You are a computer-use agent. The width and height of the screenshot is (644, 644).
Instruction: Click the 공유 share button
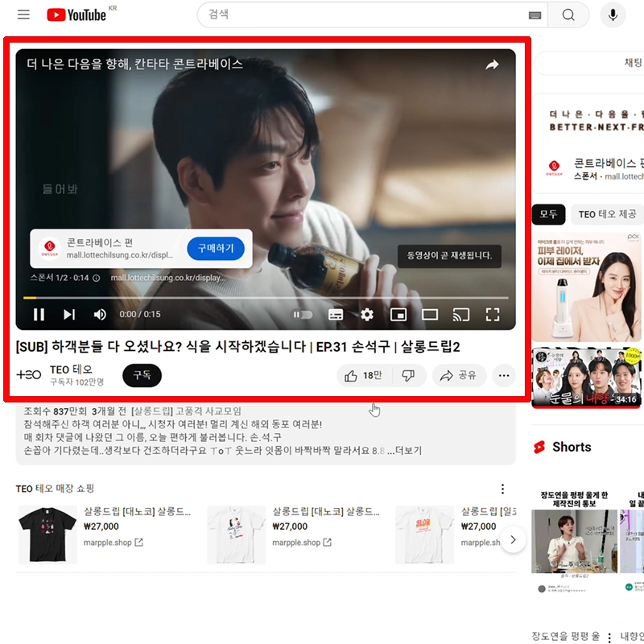click(459, 375)
